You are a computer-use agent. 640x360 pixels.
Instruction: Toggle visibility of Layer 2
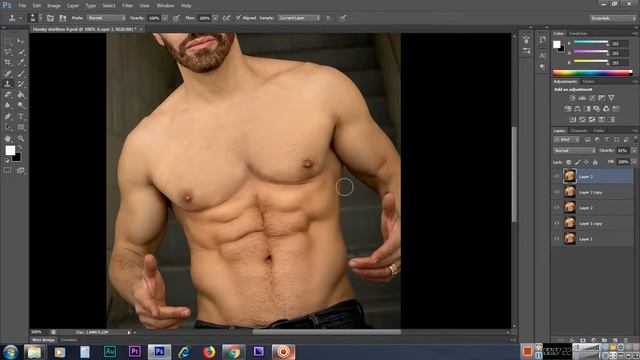[x=557, y=207]
